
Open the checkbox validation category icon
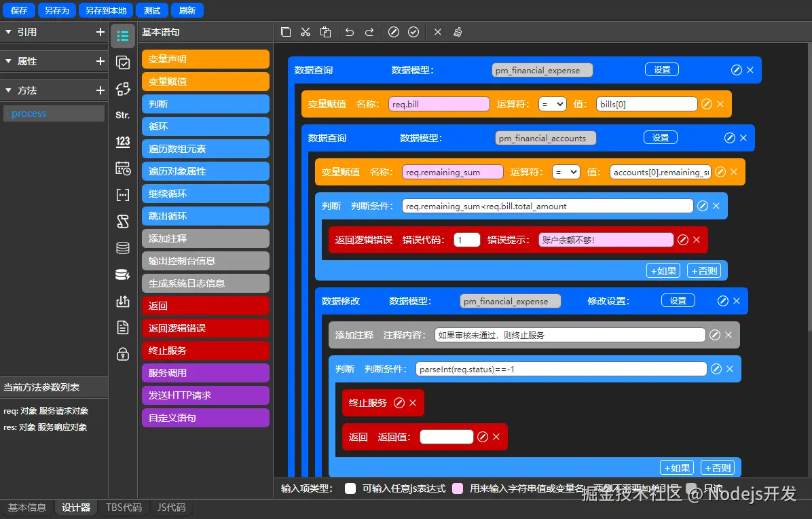point(123,62)
